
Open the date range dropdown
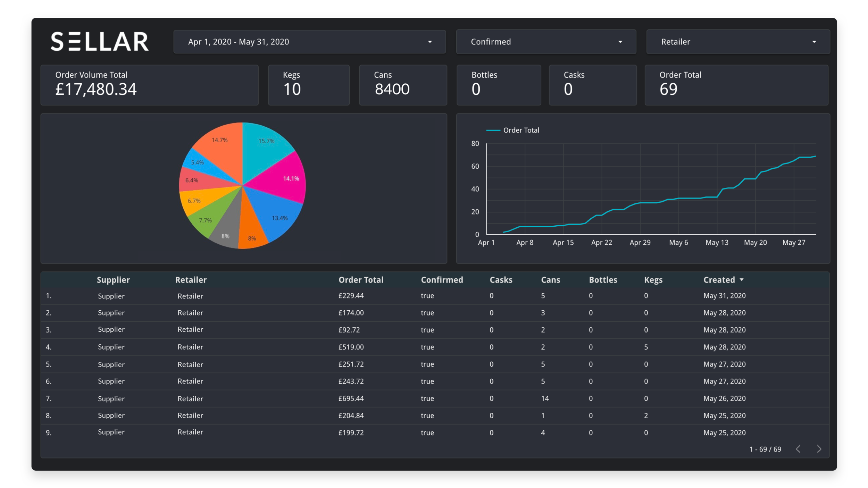click(309, 42)
